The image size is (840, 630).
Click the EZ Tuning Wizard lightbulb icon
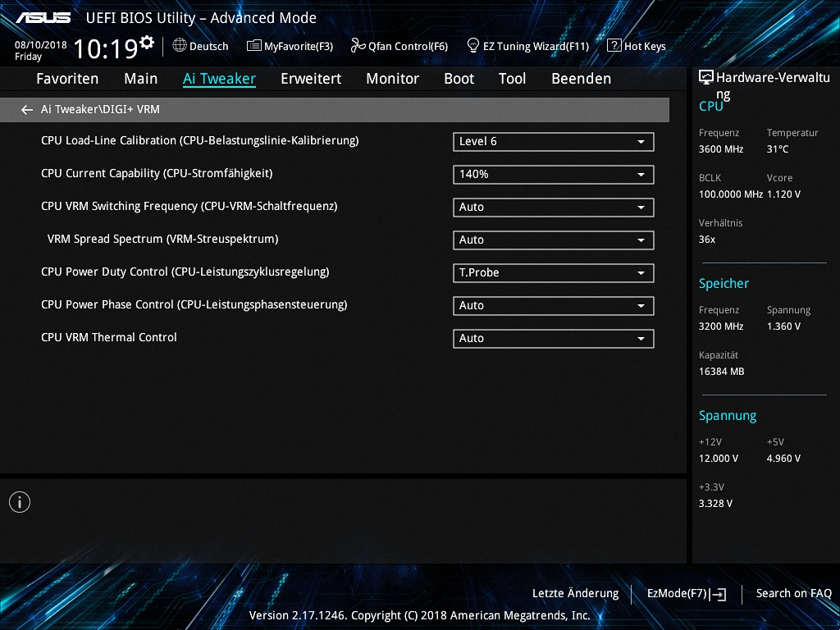(473, 45)
